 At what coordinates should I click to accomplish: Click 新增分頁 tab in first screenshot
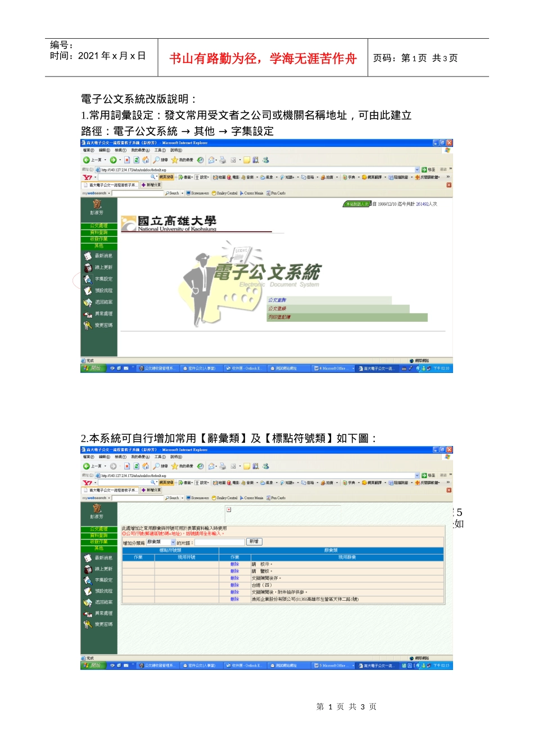[x=151, y=185]
